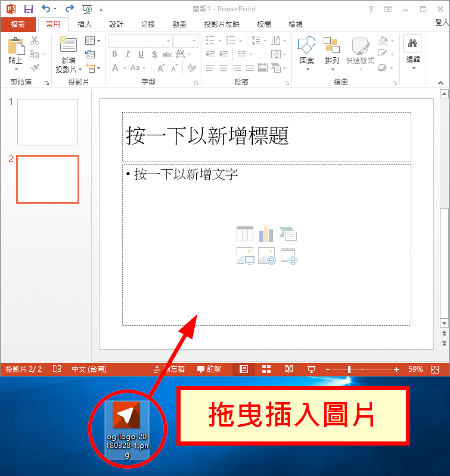
Task: Toggle Strikethrough abc formatting
Action: point(167,55)
